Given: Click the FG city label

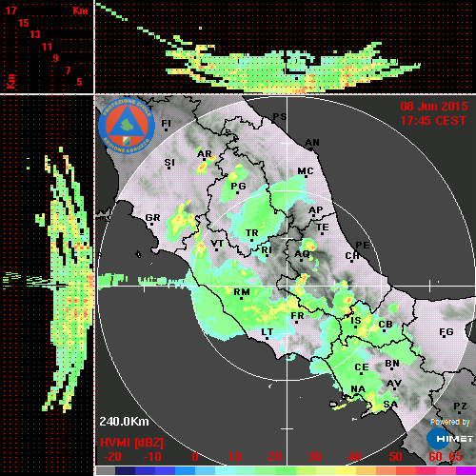Looking at the screenshot, I should click(x=446, y=332).
